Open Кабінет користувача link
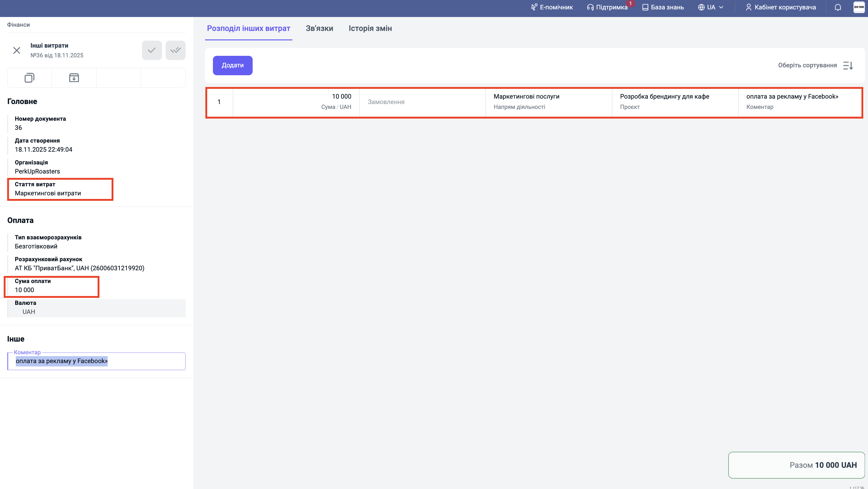Image resolution: width=868 pixels, height=489 pixels. point(781,7)
